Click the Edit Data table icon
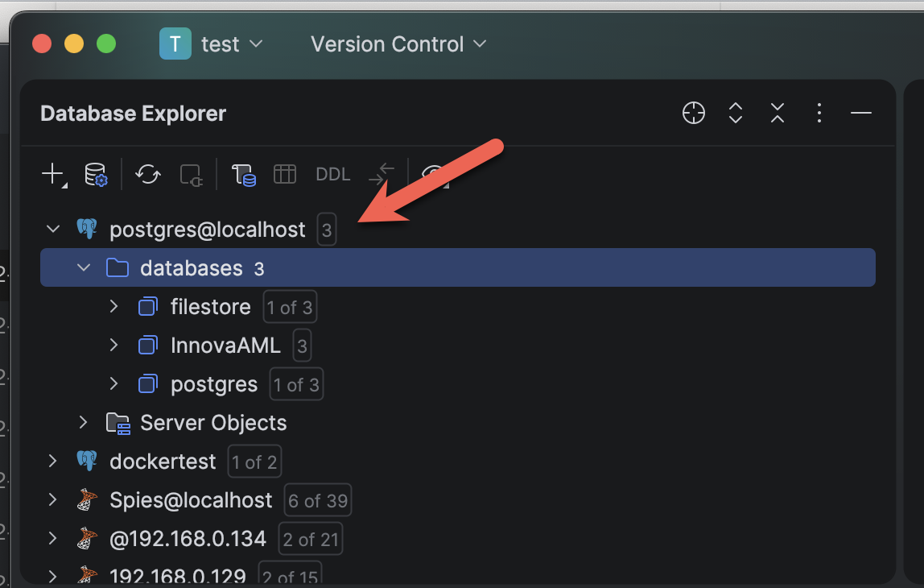 tap(285, 174)
